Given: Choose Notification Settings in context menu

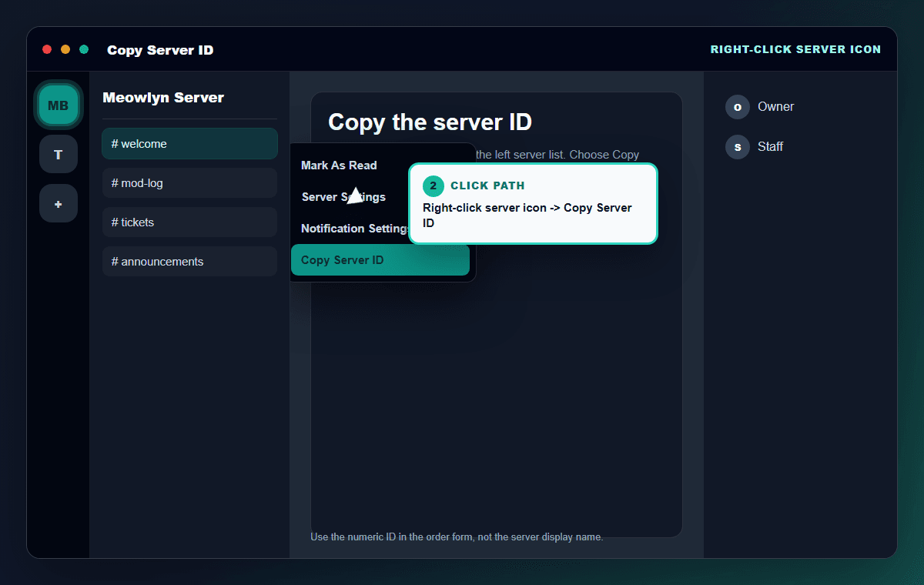Looking at the screenshot, I should coord(350,229).
